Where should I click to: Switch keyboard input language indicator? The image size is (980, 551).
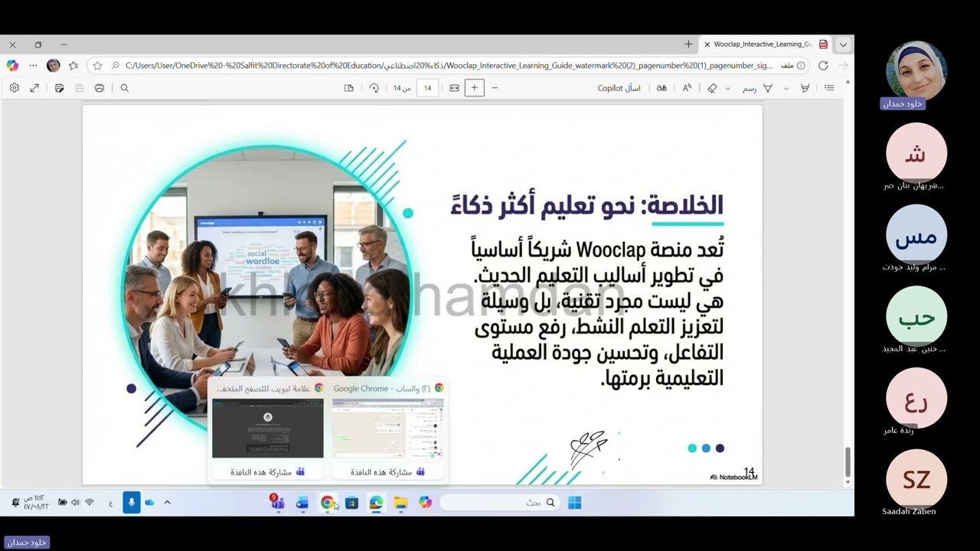click(111, 503)
